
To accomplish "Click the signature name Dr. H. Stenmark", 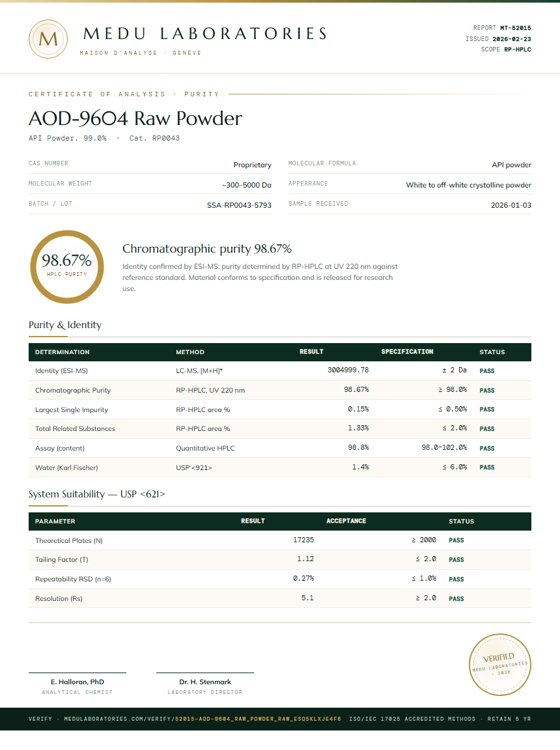I will pyautogui.click(x=205, y=682).
